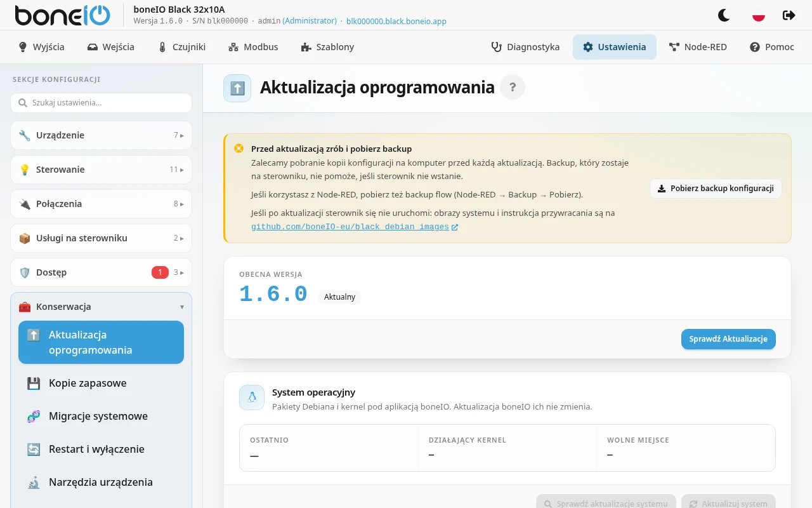Image resolution: width=812 pixels, height=508 pixels.
Task: Click the Sprawdź Aktualizacje button
Action: (728, 339)
